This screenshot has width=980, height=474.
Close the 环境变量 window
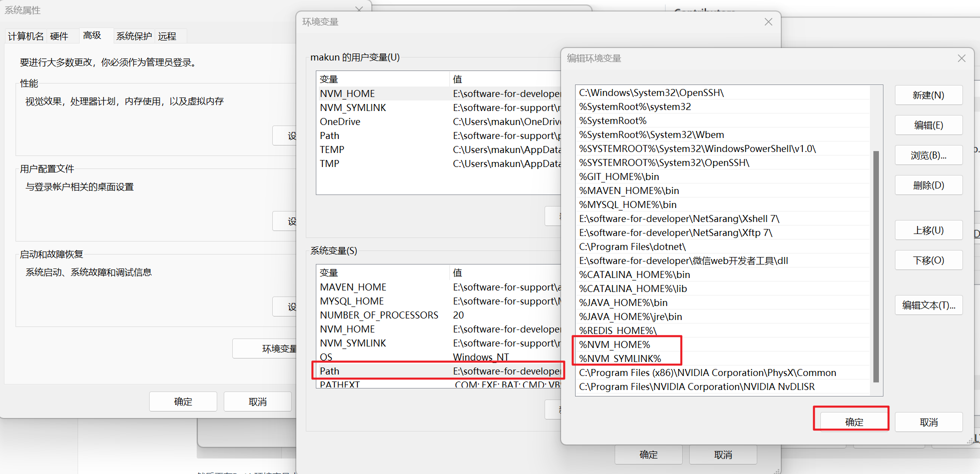[768, 22]
